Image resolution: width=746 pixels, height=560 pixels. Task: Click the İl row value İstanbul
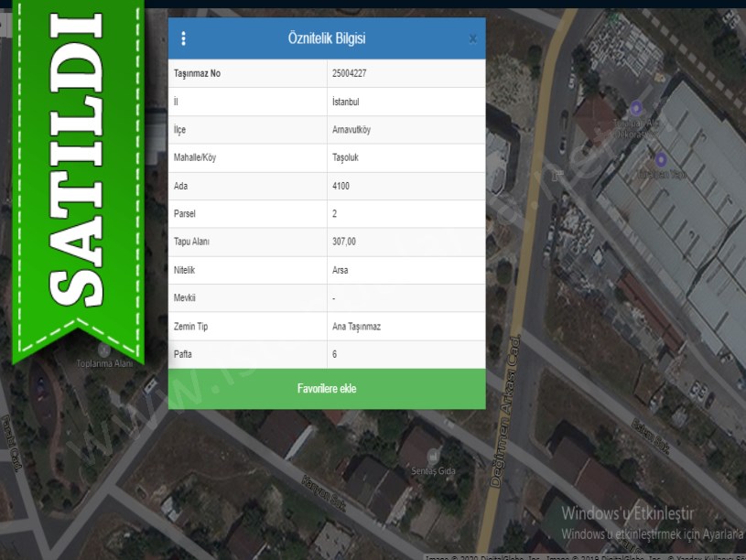(346, 102)
